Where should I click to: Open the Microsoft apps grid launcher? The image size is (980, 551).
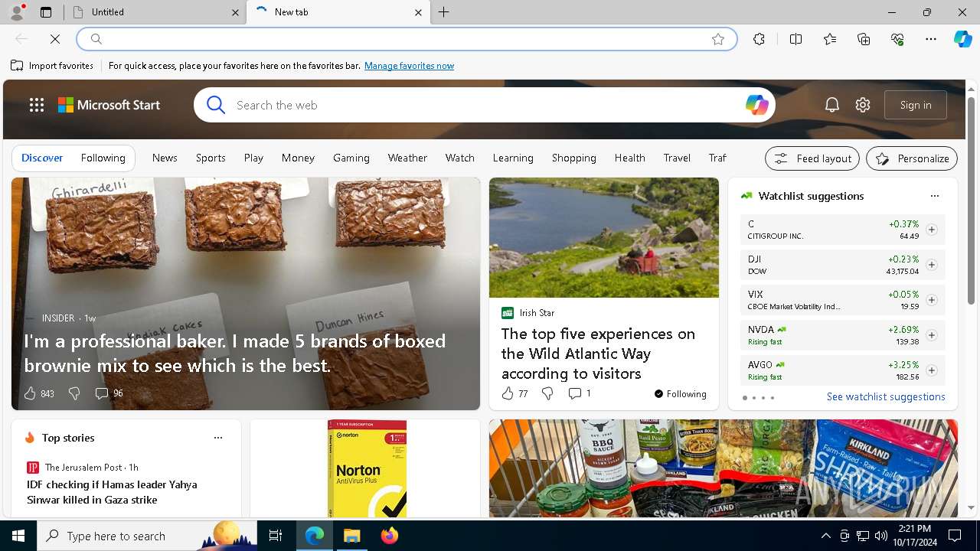37,105
